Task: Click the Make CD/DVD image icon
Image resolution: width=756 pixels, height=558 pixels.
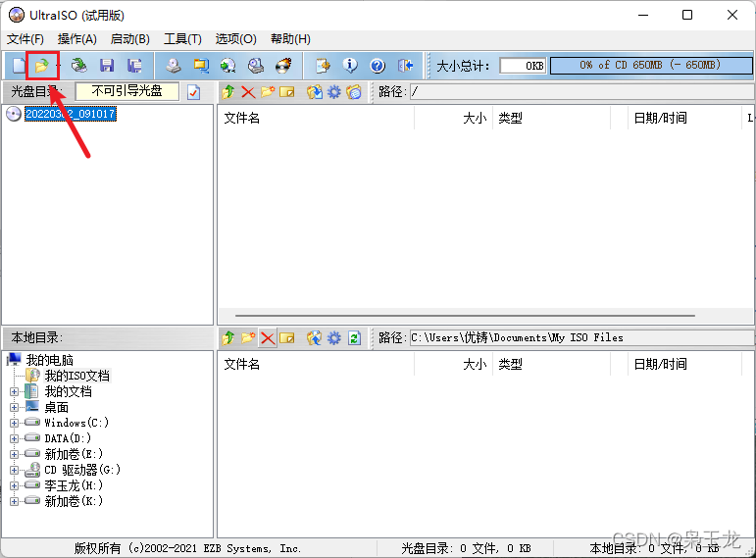Action: 174,65
